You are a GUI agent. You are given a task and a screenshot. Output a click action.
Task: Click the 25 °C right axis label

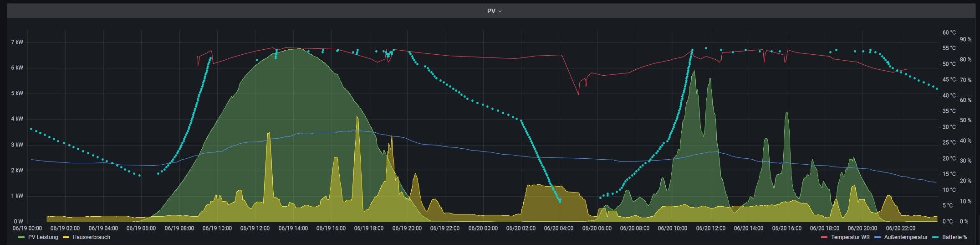click(x=949, y=143)
